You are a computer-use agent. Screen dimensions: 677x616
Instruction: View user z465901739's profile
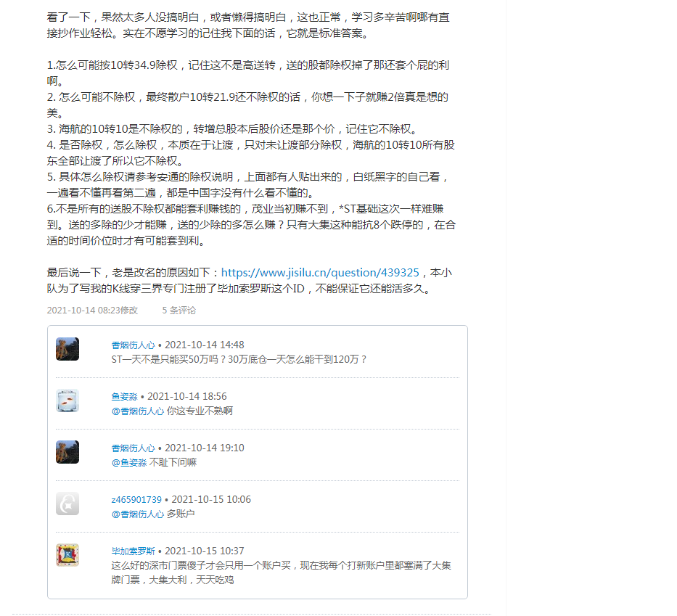point(136,499)
